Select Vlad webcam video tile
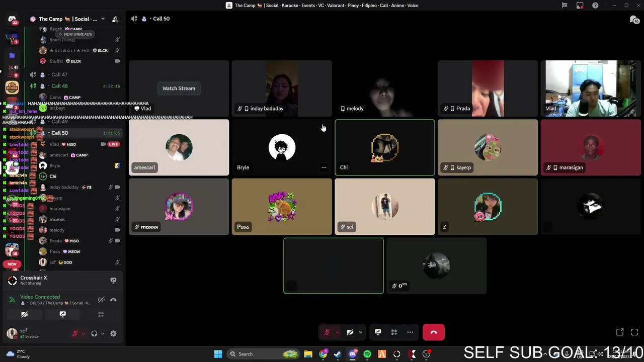 [x=591, y=88]
